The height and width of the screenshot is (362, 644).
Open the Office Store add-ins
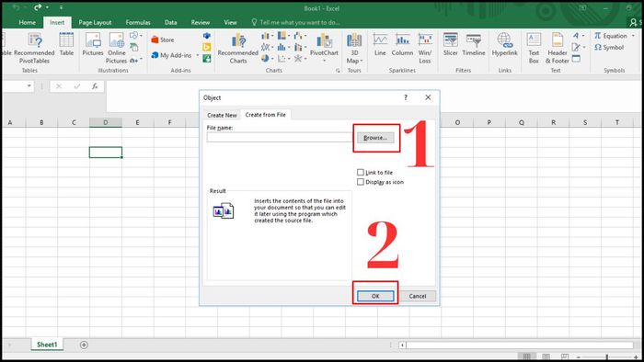click(x=163, y=40)
